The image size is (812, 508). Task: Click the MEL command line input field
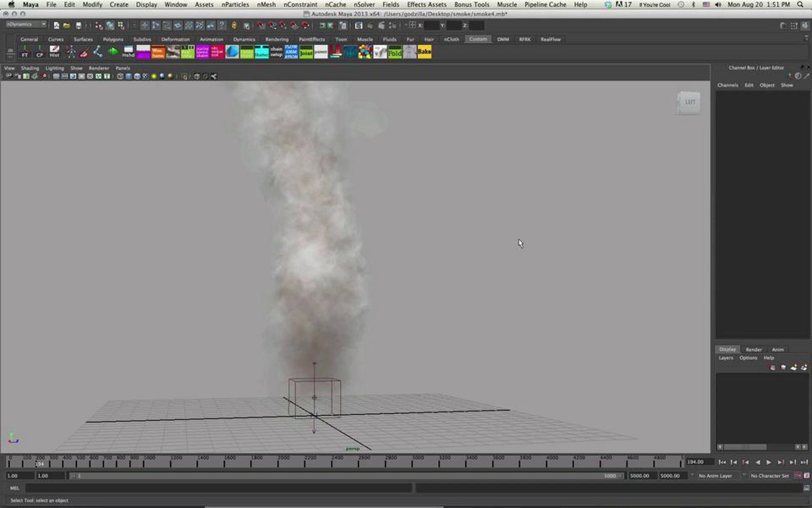[x=219, y=488]
